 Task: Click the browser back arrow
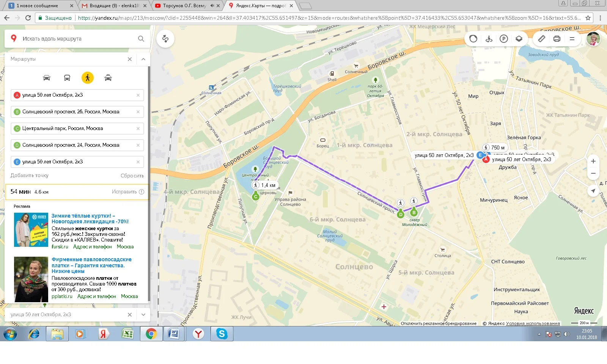pos(7,18)
